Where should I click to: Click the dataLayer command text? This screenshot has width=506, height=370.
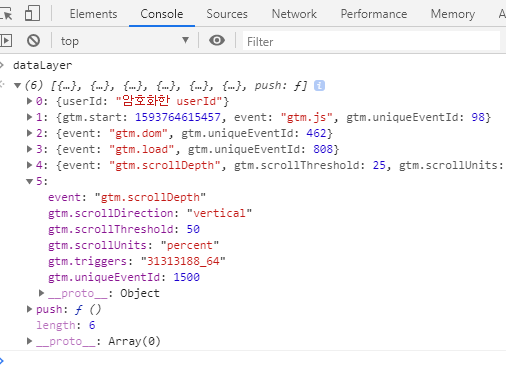coord(42,65)
